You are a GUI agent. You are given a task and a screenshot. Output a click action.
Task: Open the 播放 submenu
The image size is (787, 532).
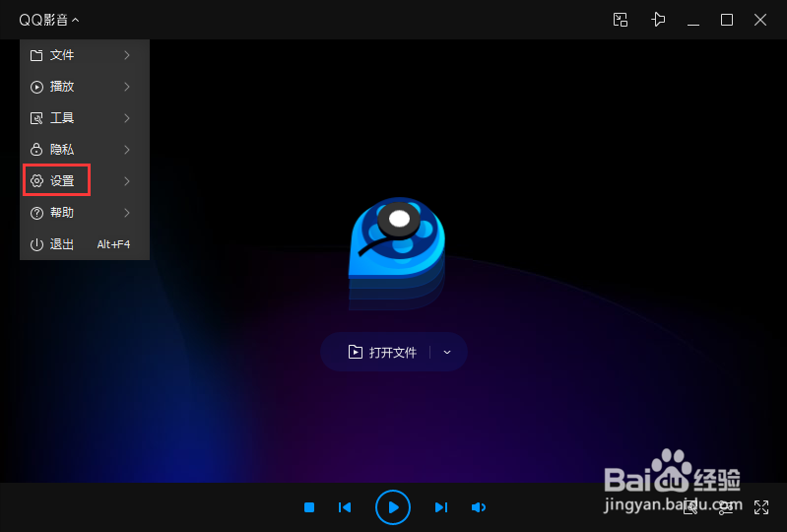point(85,87)
